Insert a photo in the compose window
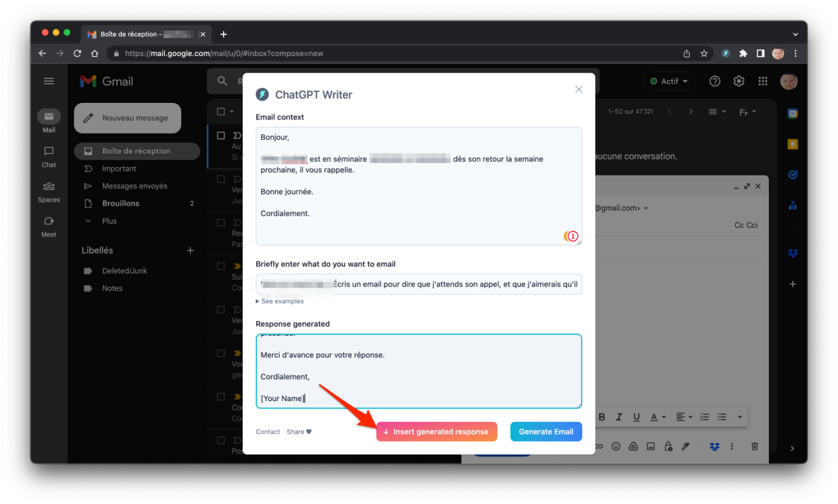Viewport: 838px width, 504px height. tap(651, 447)
